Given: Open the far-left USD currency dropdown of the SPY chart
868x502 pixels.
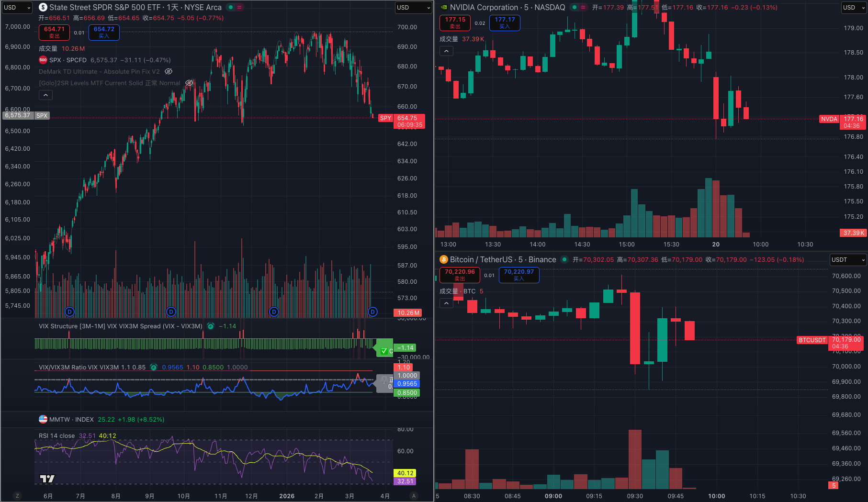Looking at the screenshot, I should pos(17,8).
